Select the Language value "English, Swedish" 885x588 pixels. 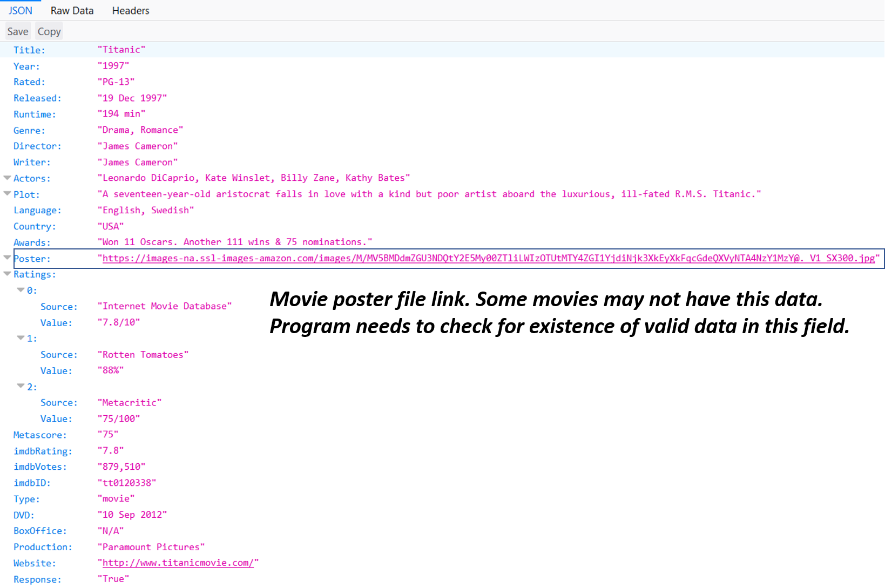coord(146,210)
